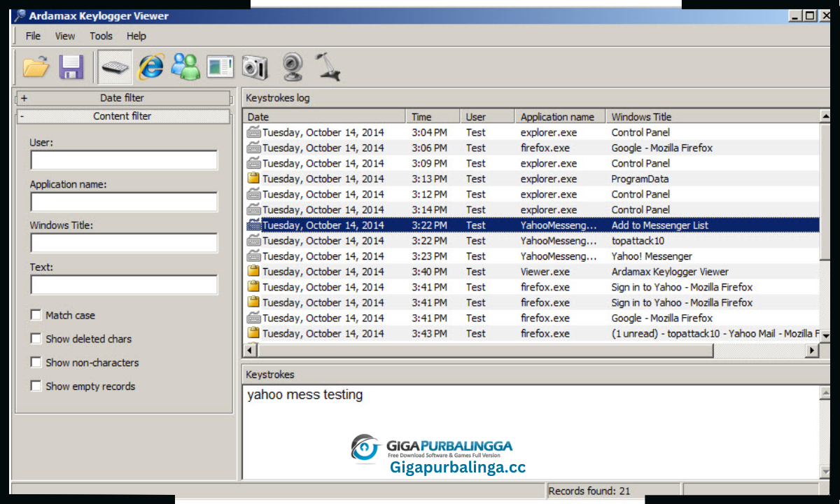840x504 pixels.
Task: Sort by Time column header
Action: [x=433, y=117]
